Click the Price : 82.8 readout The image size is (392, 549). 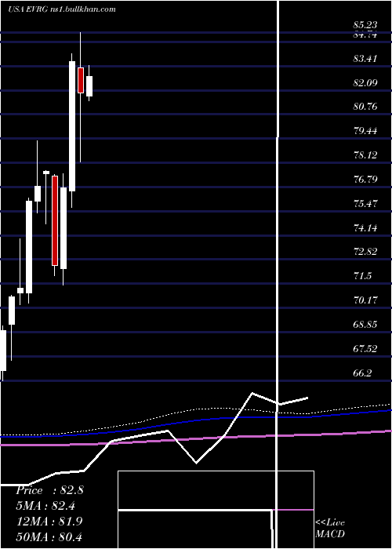(49, 490)
